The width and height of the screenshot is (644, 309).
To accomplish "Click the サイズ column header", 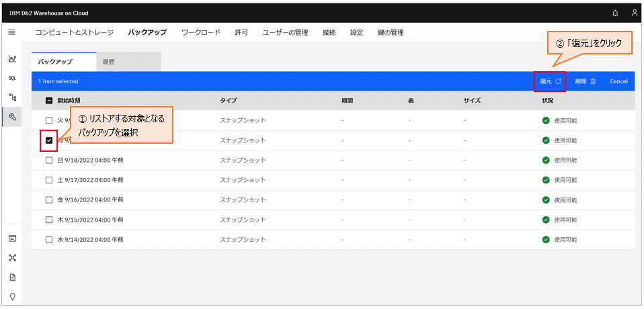I will (473, 101).
